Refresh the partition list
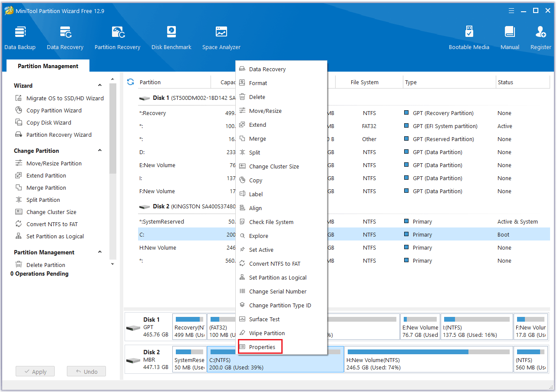Viewport: 557px width, 392px height. tap(130, 82)
